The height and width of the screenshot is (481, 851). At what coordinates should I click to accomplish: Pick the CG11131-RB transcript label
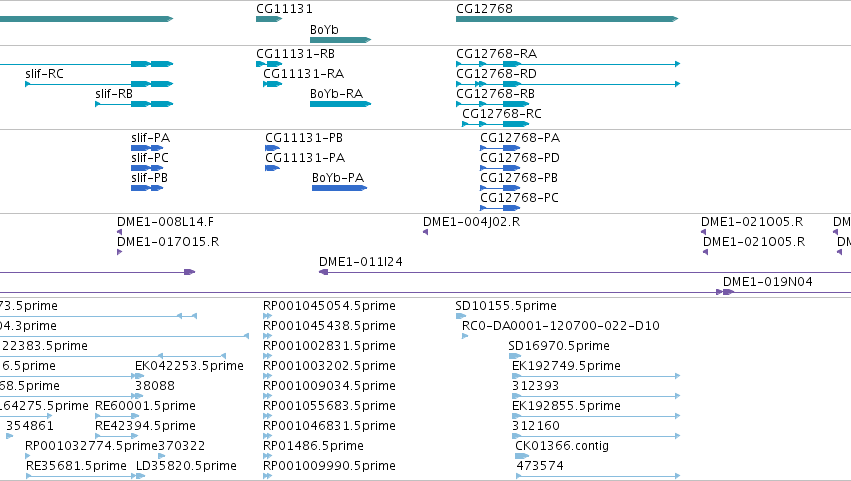click(x=295, y=54)
